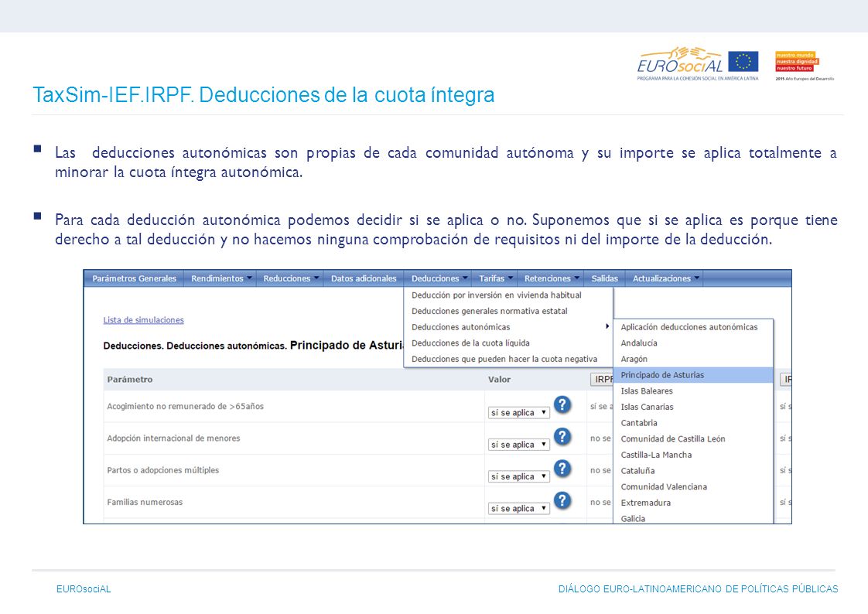Image resolution: width=868 pixels, height=614 pixels.
Task: Select Deducción por inversión en vivienda habitual
Action: 509,295
